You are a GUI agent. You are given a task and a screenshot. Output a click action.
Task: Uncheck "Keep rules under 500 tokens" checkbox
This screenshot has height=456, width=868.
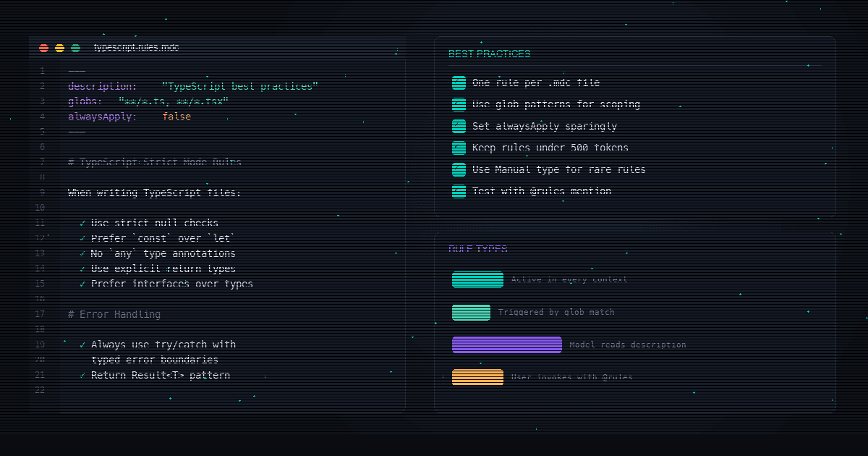(459, 148)
